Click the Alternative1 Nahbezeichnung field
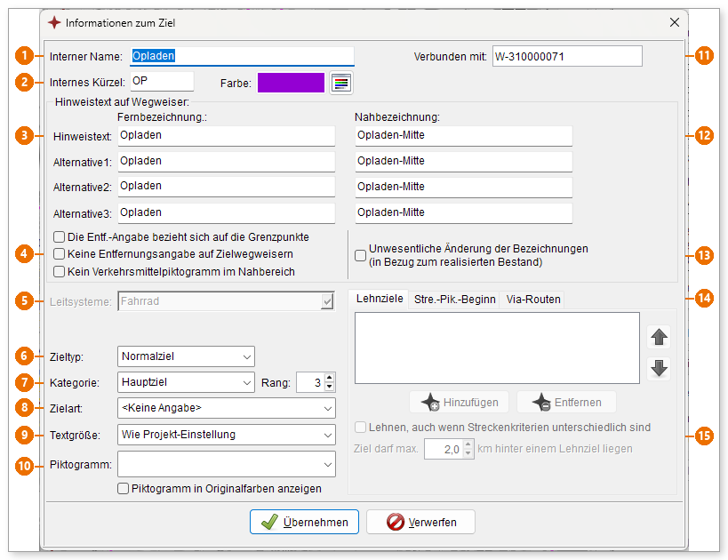Screen dimensions: 728x560 point(463,162)
